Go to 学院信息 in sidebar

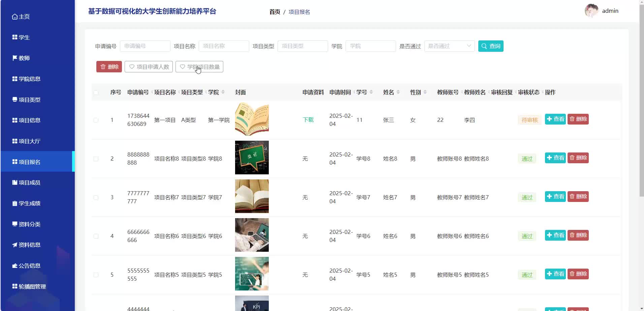click(26, 79)
